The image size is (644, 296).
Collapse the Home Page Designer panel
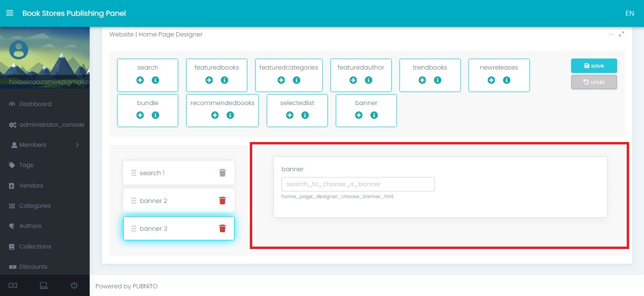tap(611, 34)
